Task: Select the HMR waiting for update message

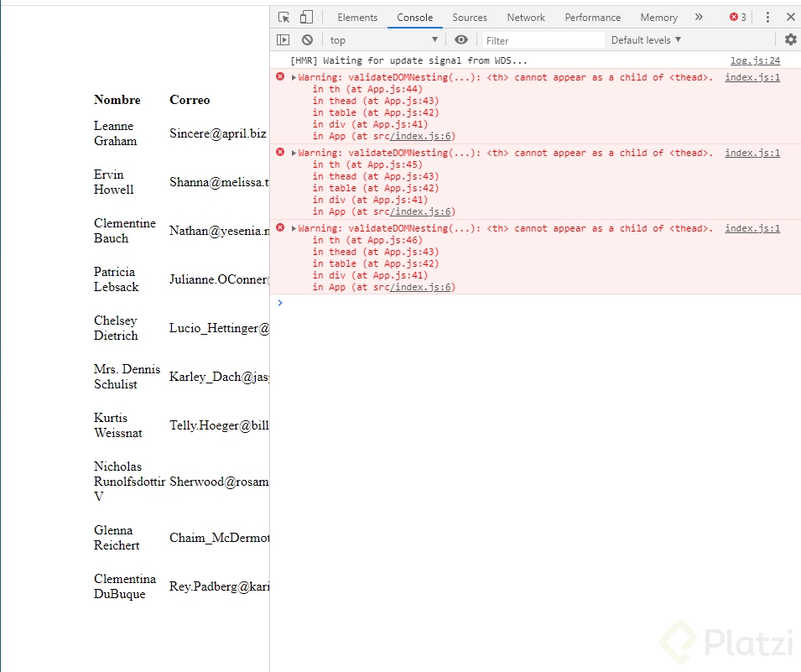Action: 408,60
